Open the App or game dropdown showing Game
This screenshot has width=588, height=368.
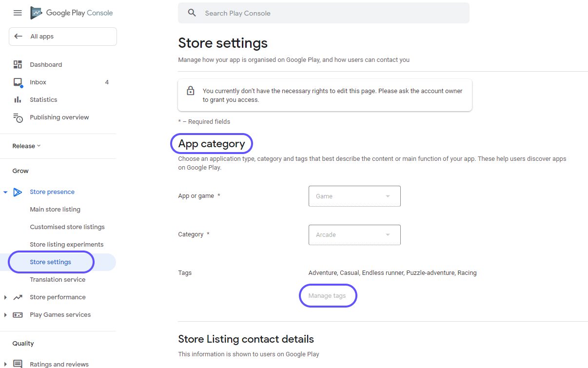(354, 196)
